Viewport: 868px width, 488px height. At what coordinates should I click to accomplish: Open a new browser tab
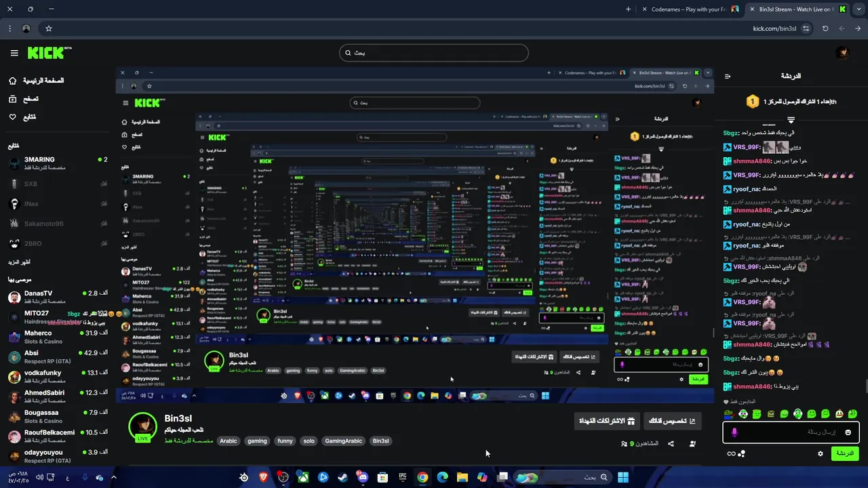click(628, 9)
